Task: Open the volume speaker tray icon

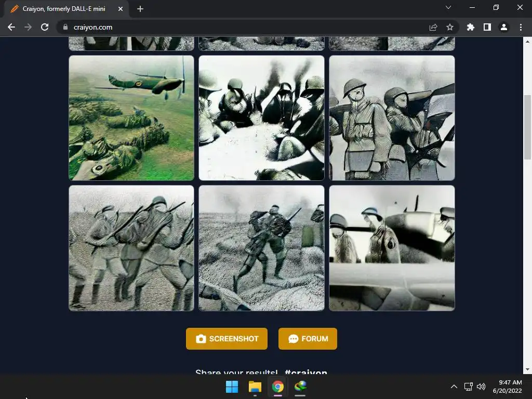Action: click(x=481, y=387)
